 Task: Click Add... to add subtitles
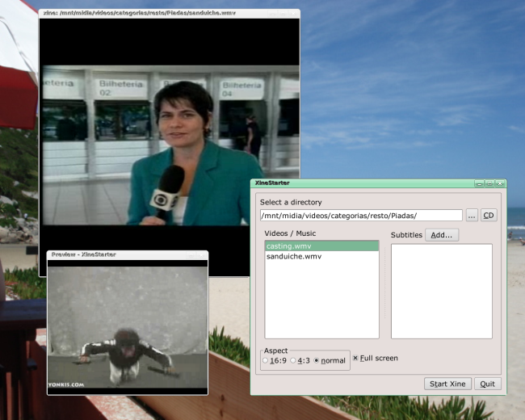point(441,235)
